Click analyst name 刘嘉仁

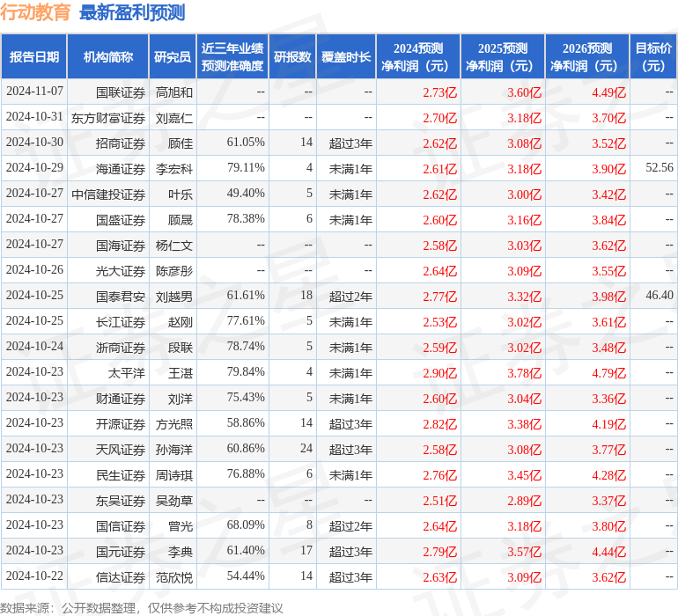pos(173,118)
